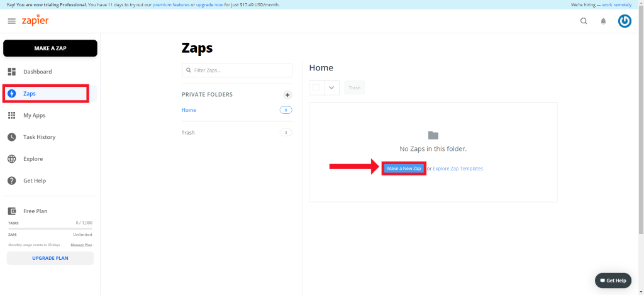The image size is (644, 295).
Task: Open the Get Help chat button
Action: (x=613, y=281)
